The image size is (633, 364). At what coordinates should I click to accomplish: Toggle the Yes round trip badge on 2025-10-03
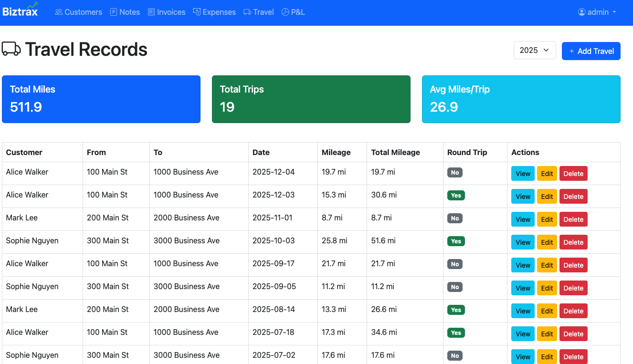pyautogui.click(x=456, y=241)
